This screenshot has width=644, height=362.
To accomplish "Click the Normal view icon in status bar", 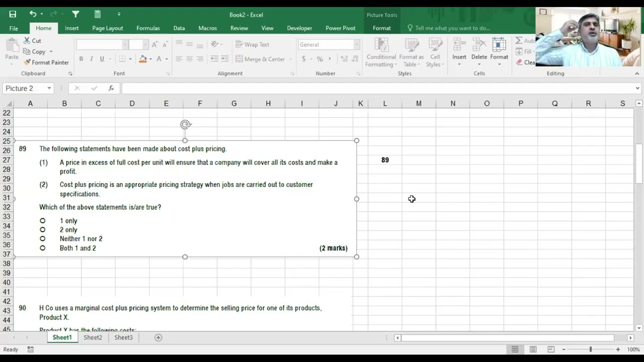I will (x=515, y=349).
